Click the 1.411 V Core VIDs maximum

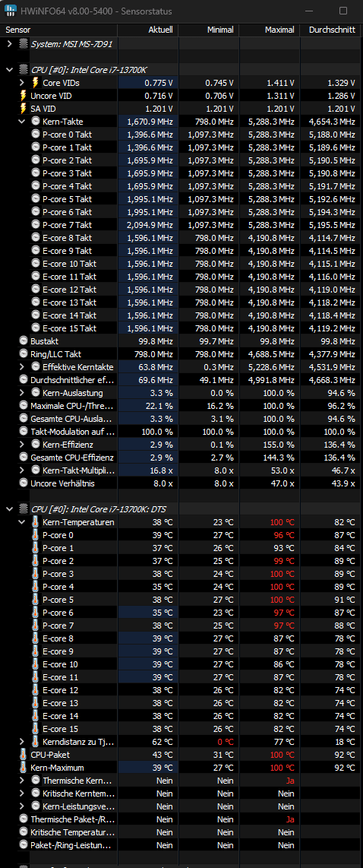(280, 83)
